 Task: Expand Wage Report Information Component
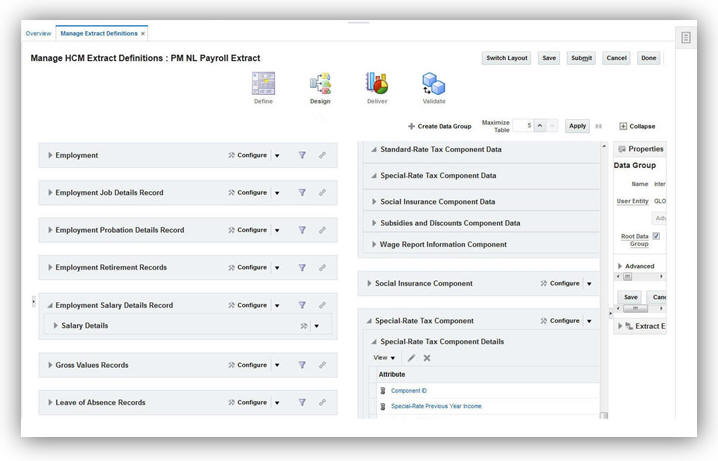point(374,244)
